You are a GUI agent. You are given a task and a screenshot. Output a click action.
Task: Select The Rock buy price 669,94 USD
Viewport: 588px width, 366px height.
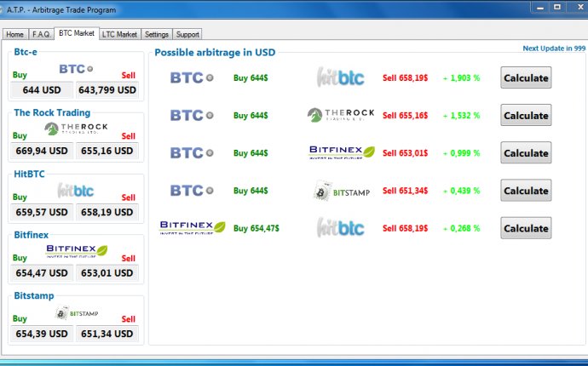(42, 151)
